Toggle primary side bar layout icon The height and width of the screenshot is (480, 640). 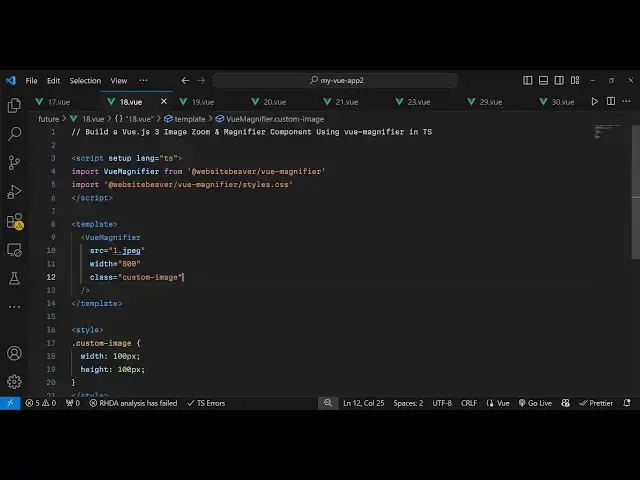tap(527, 80)
